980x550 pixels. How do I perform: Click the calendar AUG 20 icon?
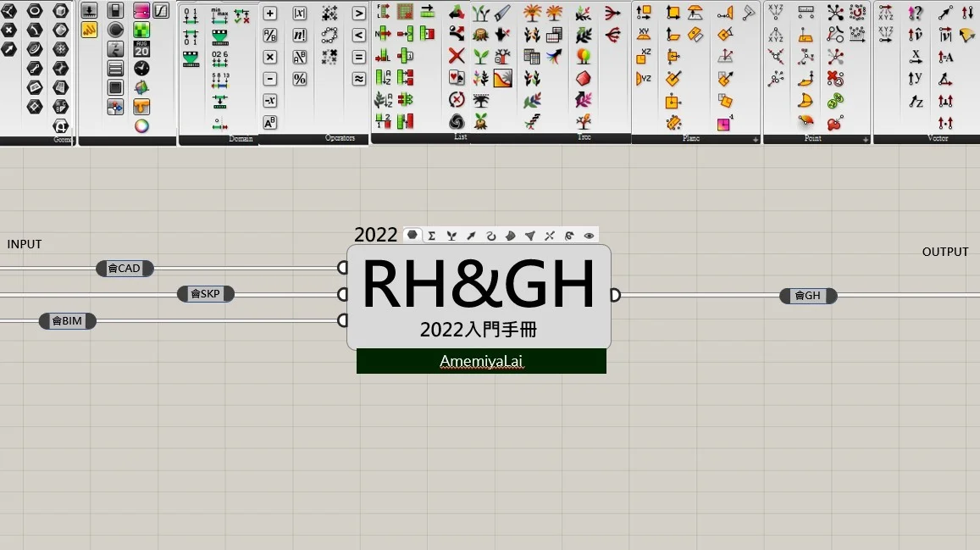[x=141, y=49]
